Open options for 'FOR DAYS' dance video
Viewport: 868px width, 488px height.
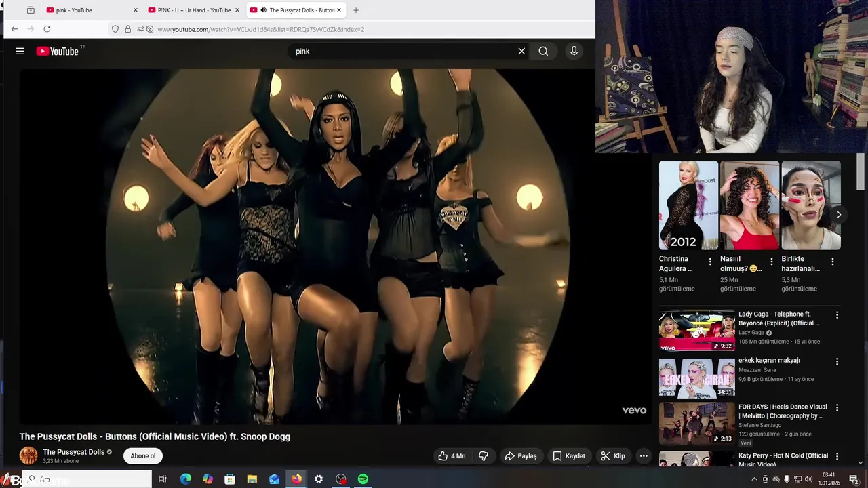[837, 408]
